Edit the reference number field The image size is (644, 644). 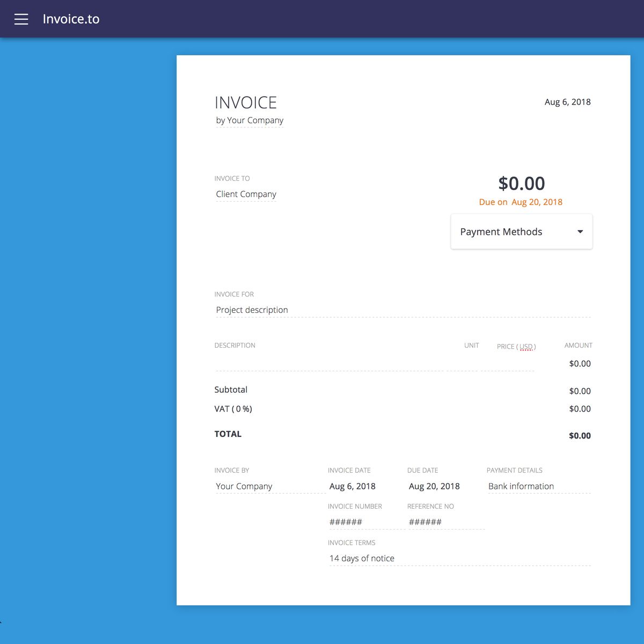point(425,522)
